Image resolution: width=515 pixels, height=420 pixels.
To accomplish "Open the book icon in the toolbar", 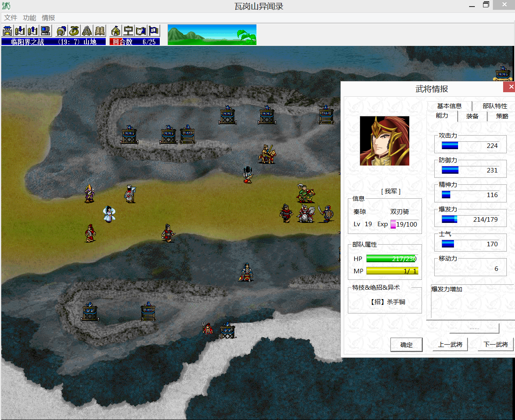I will point(100,31).
